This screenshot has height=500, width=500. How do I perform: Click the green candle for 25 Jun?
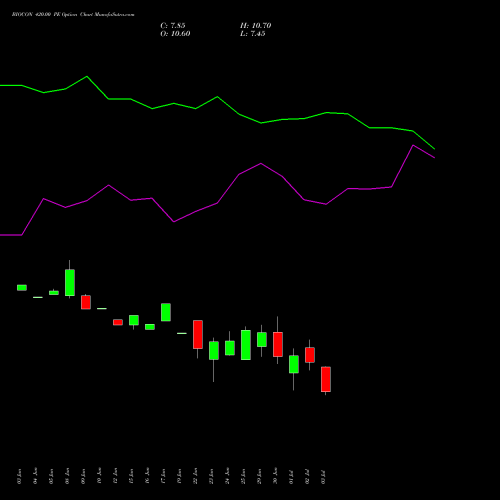pos(246,345)
